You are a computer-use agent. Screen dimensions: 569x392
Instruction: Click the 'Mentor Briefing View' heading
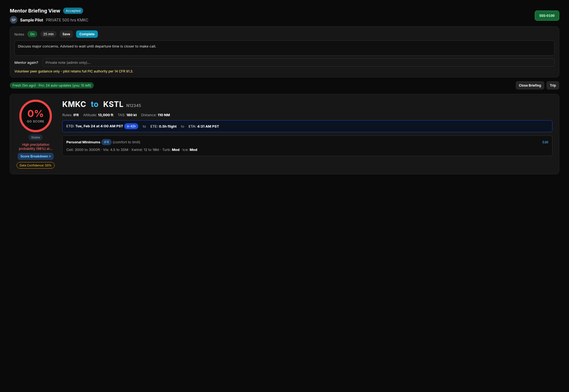point(35,11)
